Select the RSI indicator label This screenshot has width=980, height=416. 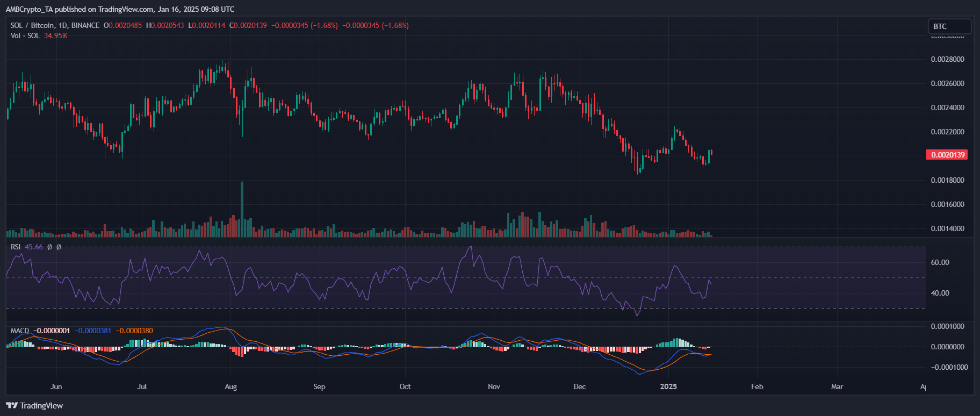pyautogui.click(x=16, y=247)
